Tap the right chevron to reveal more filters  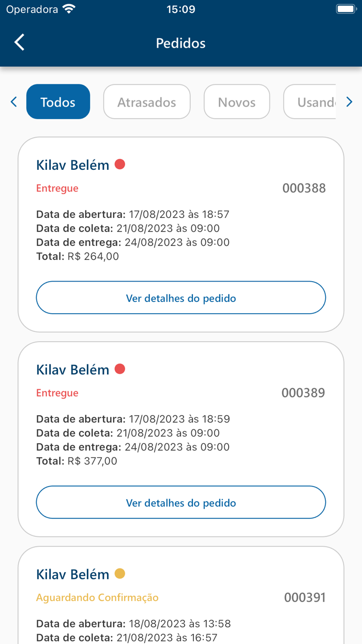(x=349, y=101)
